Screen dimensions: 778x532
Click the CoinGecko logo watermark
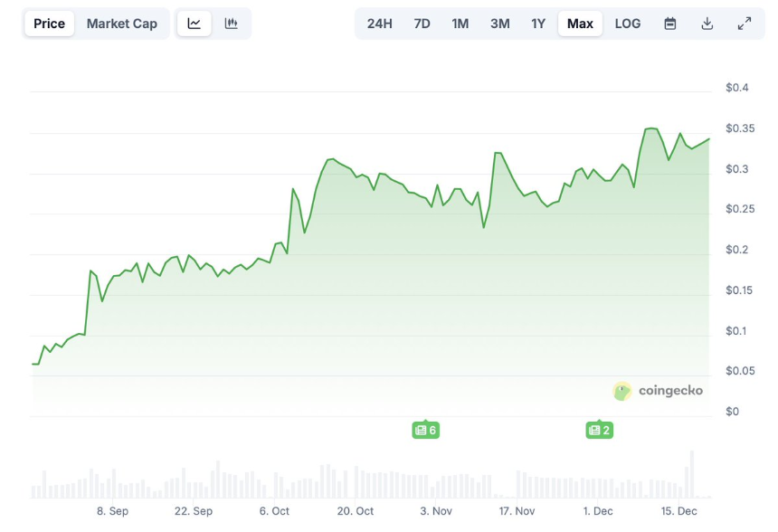[658, 391]
